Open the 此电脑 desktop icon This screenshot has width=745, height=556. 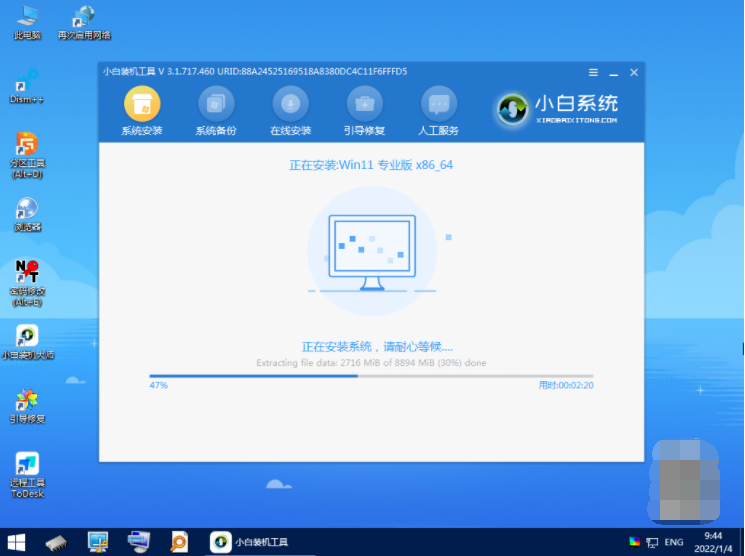tap(27, 19)
